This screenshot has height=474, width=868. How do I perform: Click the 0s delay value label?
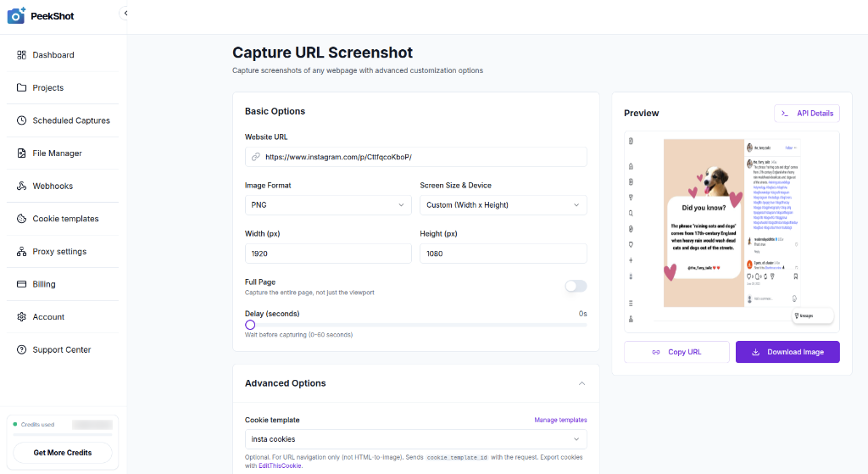tap(583, 314)
